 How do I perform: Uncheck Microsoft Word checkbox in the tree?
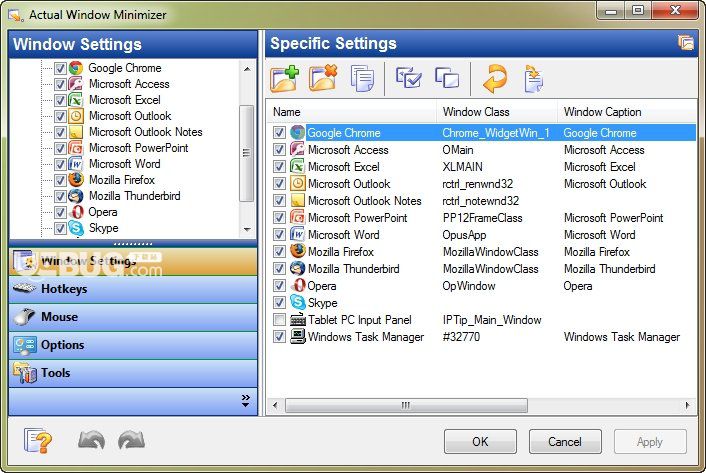(60, 164)
